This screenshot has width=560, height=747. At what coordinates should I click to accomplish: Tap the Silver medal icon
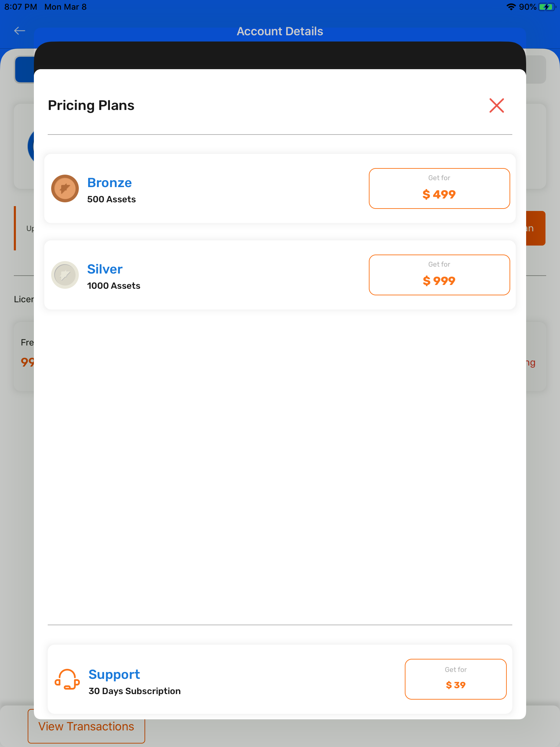pos(65,275)
